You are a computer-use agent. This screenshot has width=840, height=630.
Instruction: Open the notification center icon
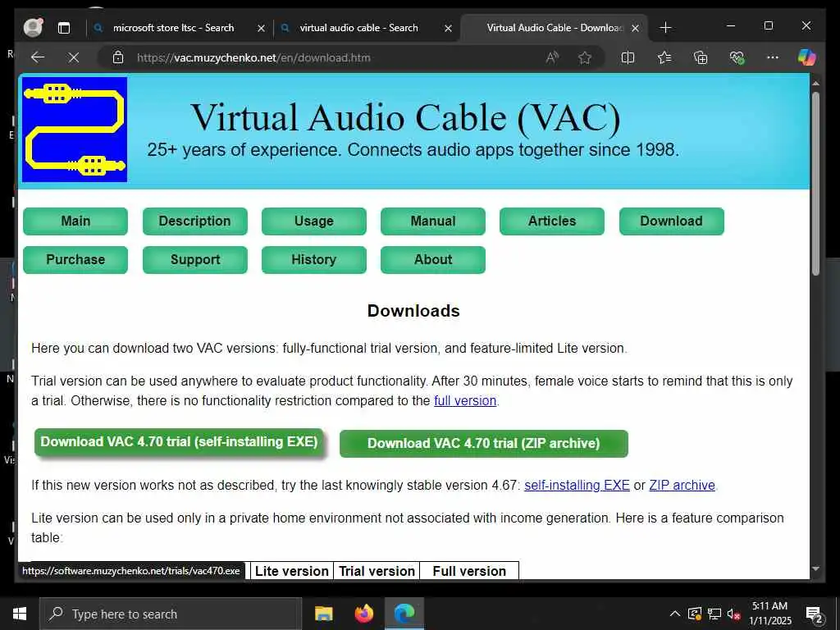point(815,614)
